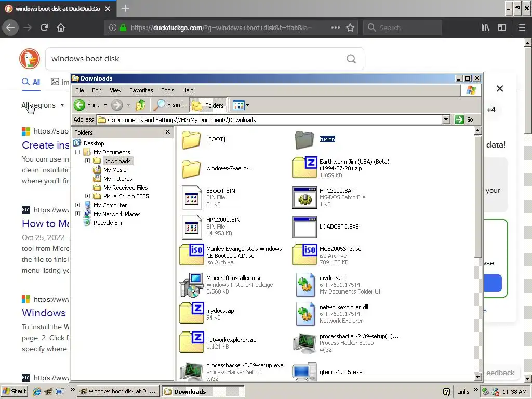Viewport: 532px width, 399px height.
Task: Expand the Downloads tree node
Action: point(87,161)
